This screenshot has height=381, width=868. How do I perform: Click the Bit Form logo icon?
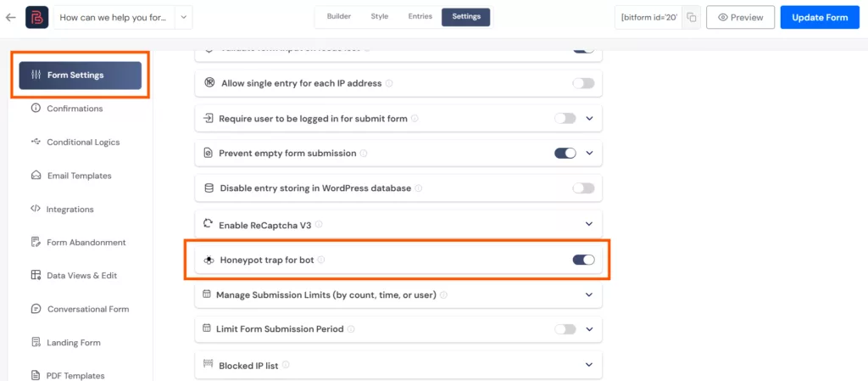(x=37, y=17)
